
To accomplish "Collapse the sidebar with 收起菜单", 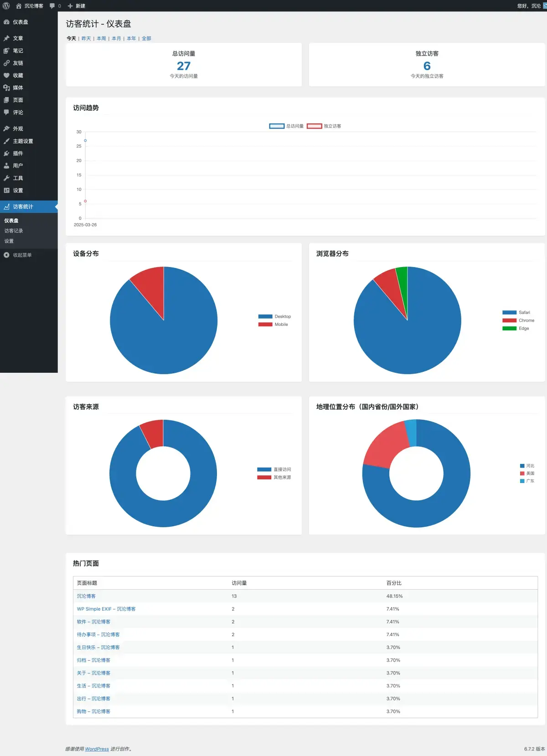I will [18, 255].
